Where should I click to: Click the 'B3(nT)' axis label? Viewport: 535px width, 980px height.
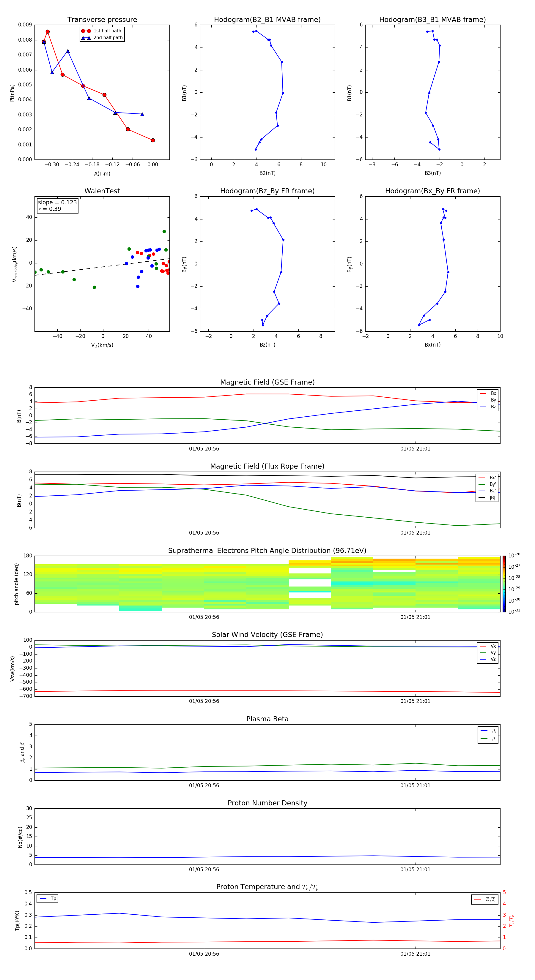coord(432,173)
